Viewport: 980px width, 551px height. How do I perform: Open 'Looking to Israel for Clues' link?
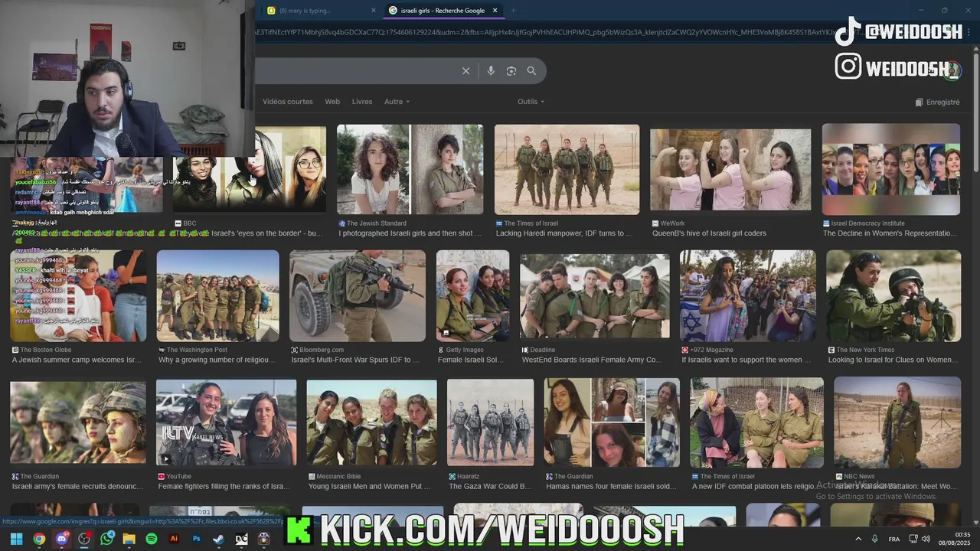(x=893, y=360)
